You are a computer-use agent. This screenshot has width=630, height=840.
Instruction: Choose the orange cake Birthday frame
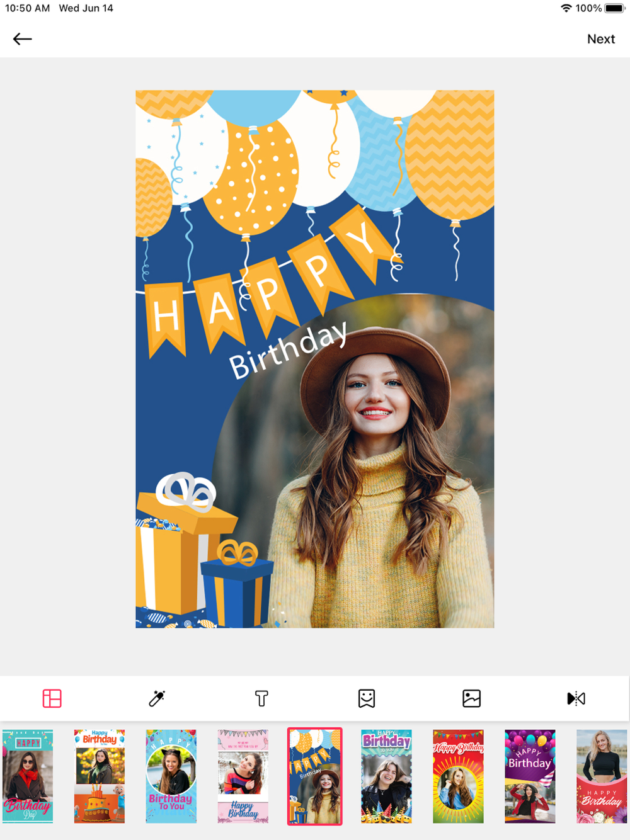pyautogui.click(x=100, y=776)
